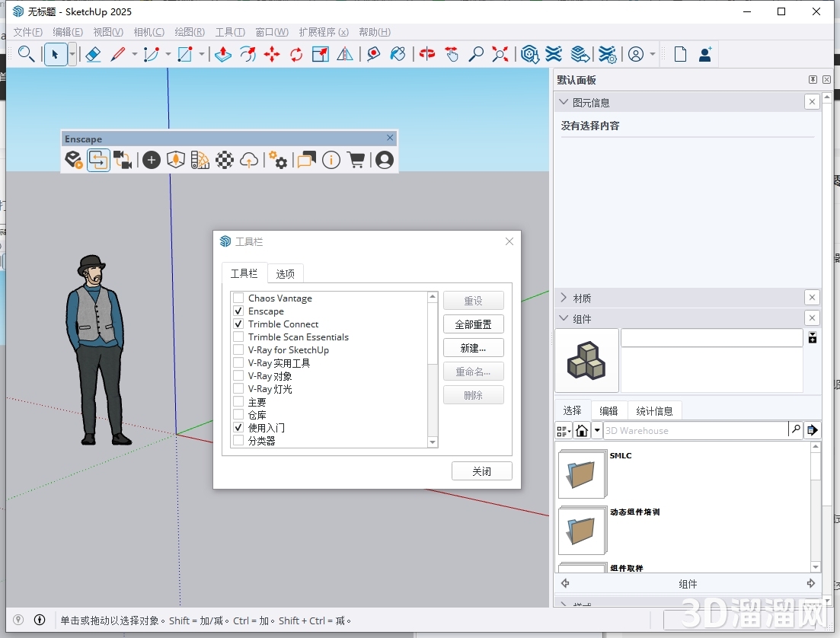Select the Arc drawing tool

click(x=152, y=54)
